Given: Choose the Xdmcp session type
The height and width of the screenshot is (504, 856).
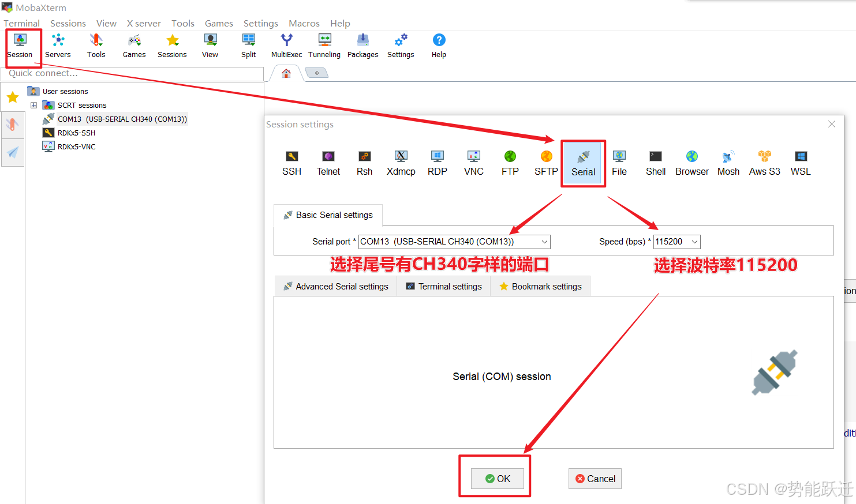Looking at the screenshot, I should (x=401, y=163).
